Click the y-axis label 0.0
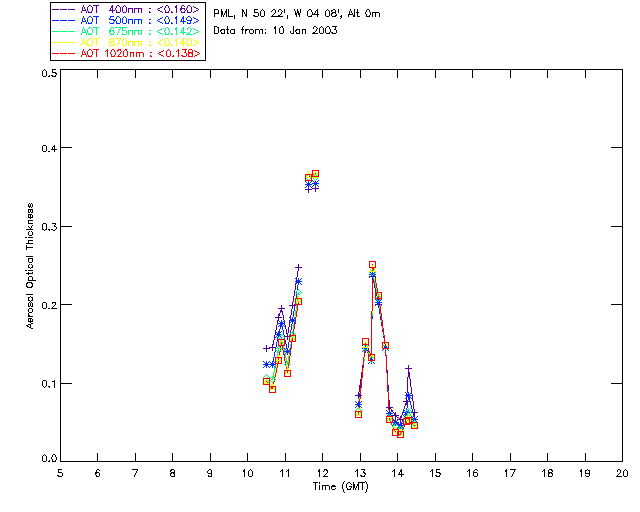Viewport: 640px width, 512px height. [x=49, y=459]
